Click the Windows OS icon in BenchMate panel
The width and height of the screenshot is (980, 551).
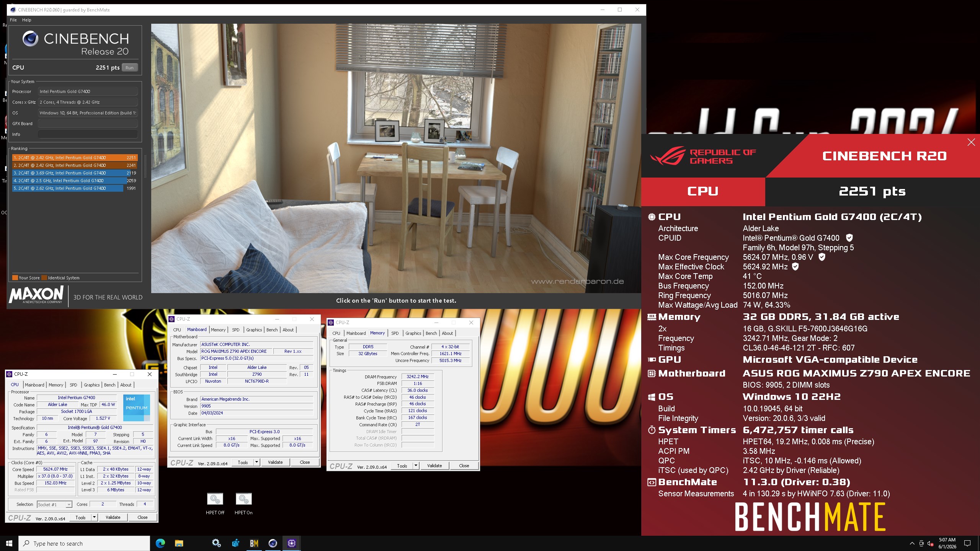(x=652, y=397)
